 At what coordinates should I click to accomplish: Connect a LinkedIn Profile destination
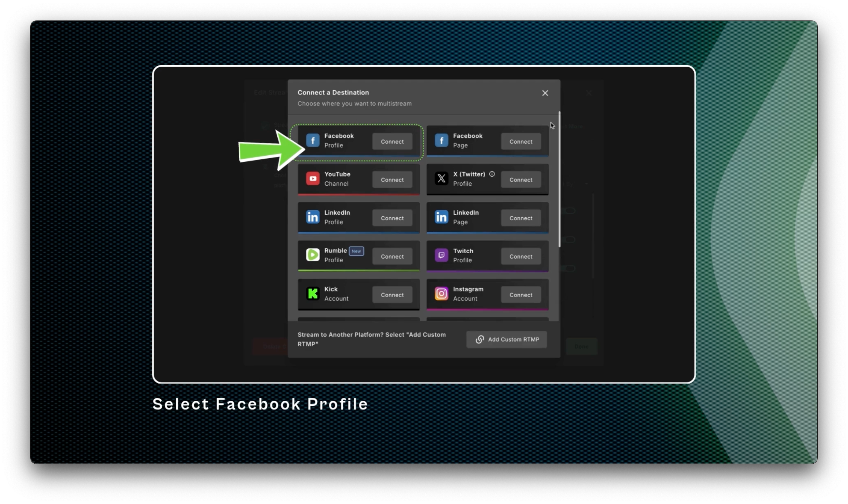(392, 218)
